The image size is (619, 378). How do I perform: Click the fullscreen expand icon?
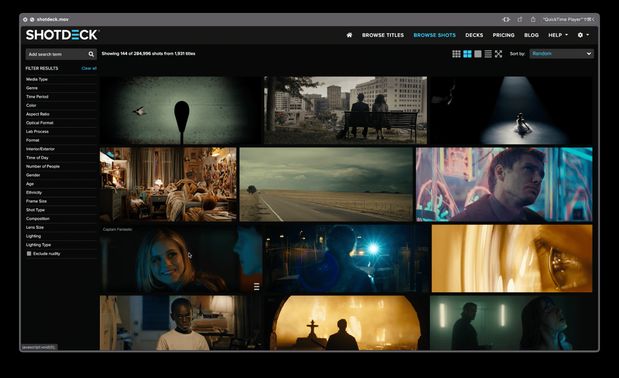coord(499,54)
